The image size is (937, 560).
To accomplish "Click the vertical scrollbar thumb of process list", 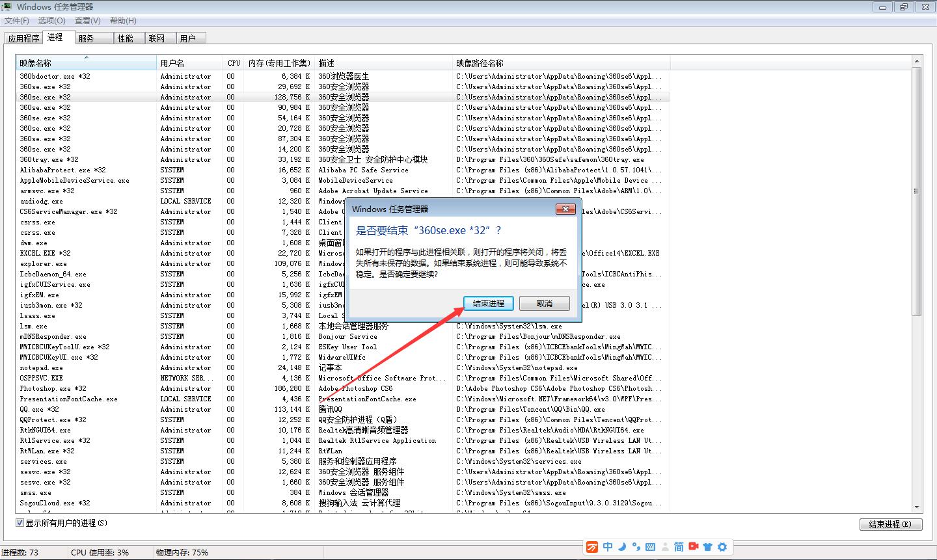I will (917, 191).
